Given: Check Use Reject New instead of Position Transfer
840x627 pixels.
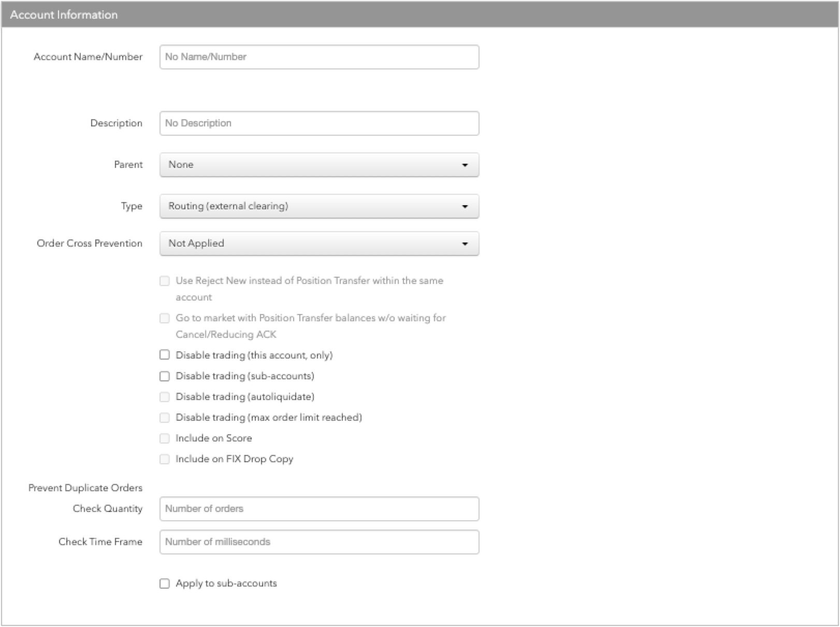Looking at the screenshot, I should pos(165,281).
